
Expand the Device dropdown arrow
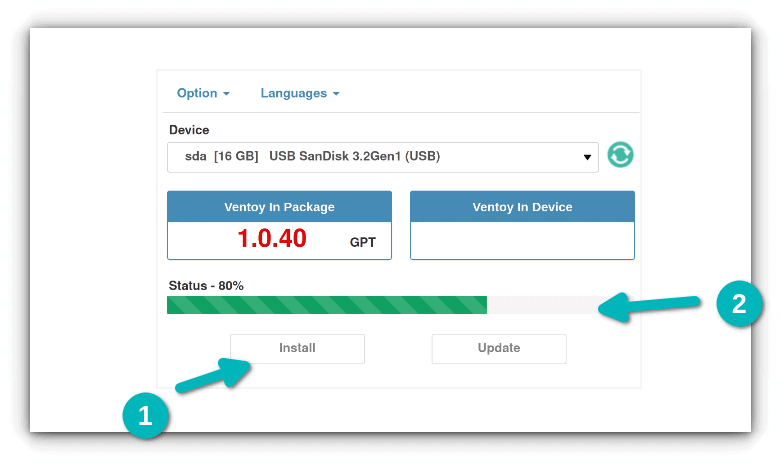pyautogui.click(x=587, y=157)
